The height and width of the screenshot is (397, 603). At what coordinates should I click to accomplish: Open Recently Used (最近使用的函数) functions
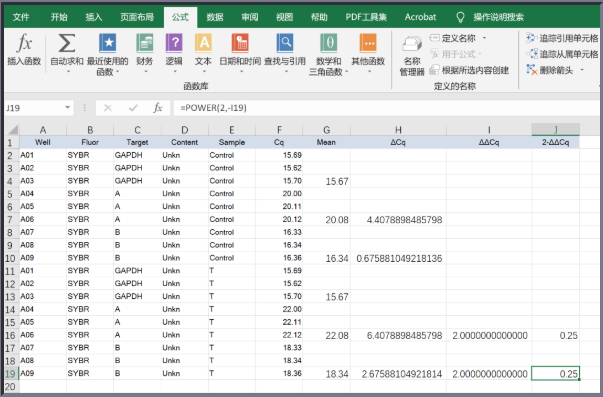[107, 54]
